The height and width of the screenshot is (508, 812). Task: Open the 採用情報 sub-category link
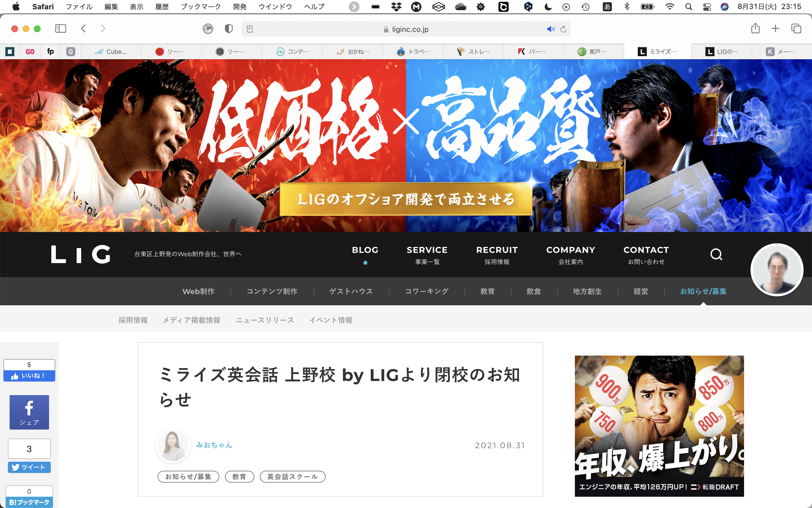[x=133, y=320]
